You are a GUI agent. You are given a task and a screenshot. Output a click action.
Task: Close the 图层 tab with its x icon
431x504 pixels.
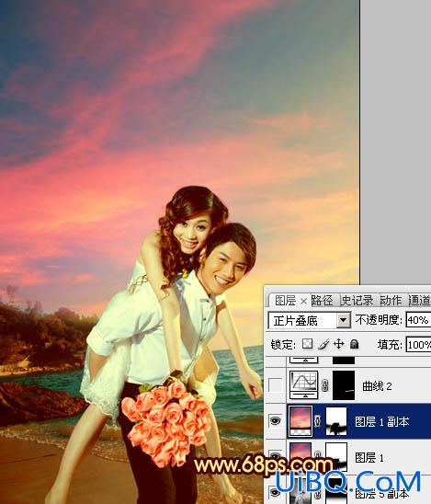[303, 301]
